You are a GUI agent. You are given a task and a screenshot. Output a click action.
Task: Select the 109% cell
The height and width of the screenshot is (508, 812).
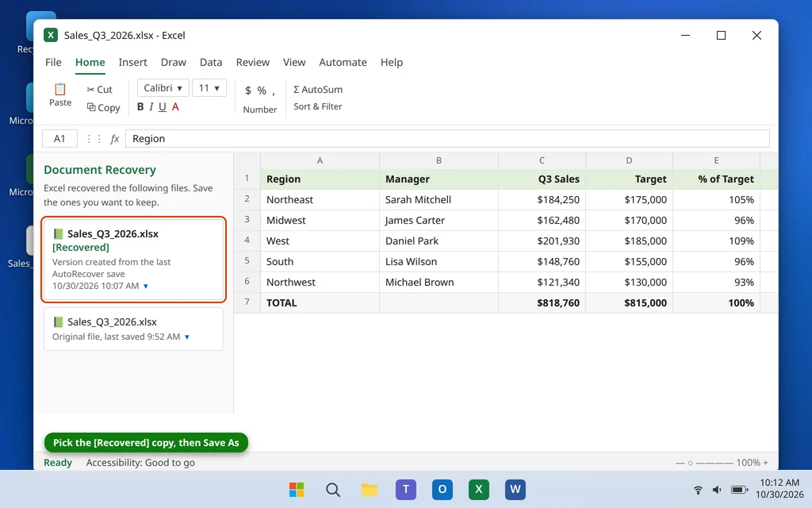[x=716, y=241]
